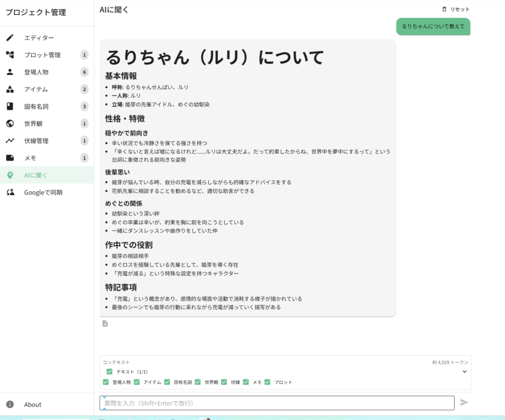This screenshot has width=505, height=420.
Task: Click the 質問を入力 text field
Action: pyautogui.click(x=276, y=403)
